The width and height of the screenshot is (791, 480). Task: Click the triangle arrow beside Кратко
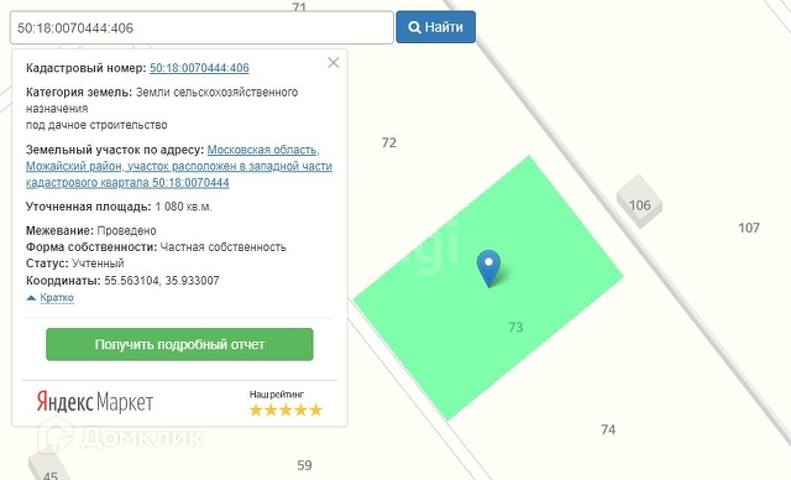click(31, 298)
